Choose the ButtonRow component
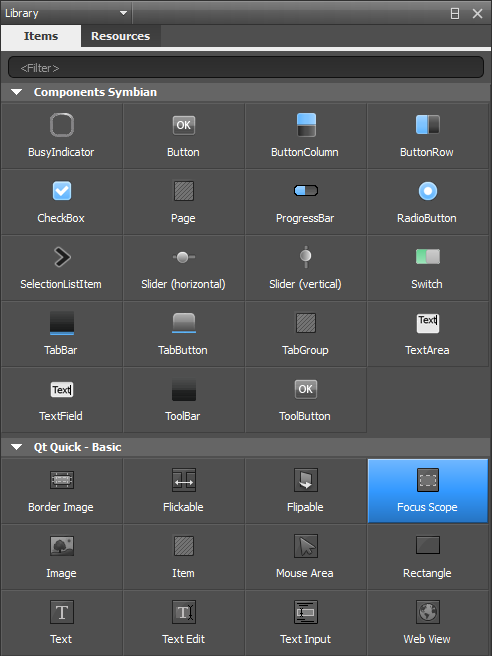The width and height of the screenshot is (492, 656). coord(428,136)
